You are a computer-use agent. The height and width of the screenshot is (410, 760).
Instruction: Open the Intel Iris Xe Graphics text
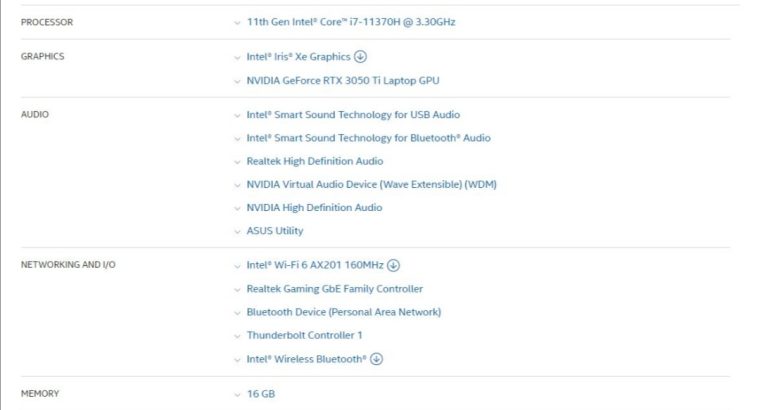pyautogui.click(x=298, y=57)
